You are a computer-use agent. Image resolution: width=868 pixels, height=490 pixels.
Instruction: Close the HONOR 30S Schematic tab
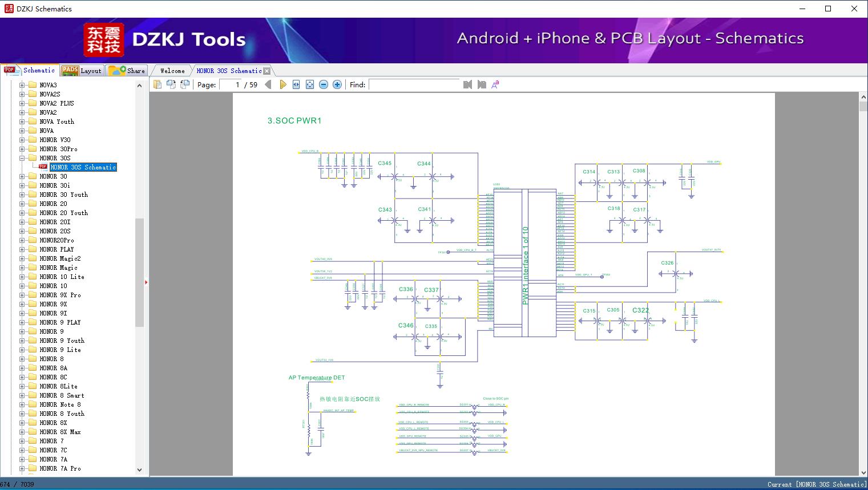pyautogui.click(x=267, y=71)
